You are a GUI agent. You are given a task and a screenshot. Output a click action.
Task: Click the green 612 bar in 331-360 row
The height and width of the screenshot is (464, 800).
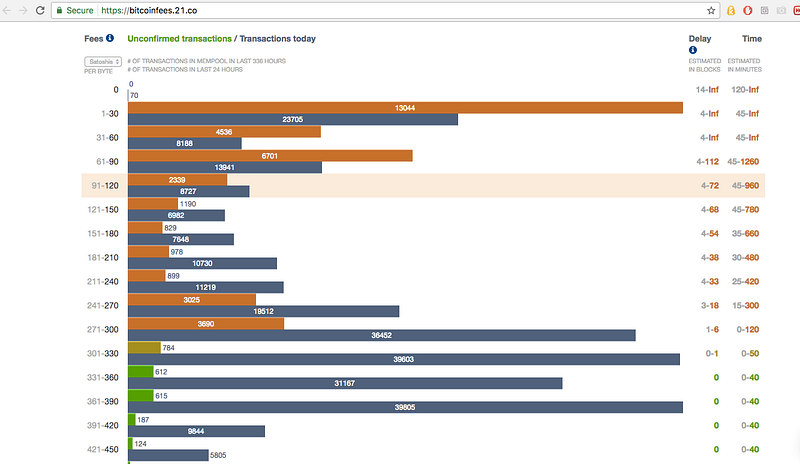coord(140,372)
